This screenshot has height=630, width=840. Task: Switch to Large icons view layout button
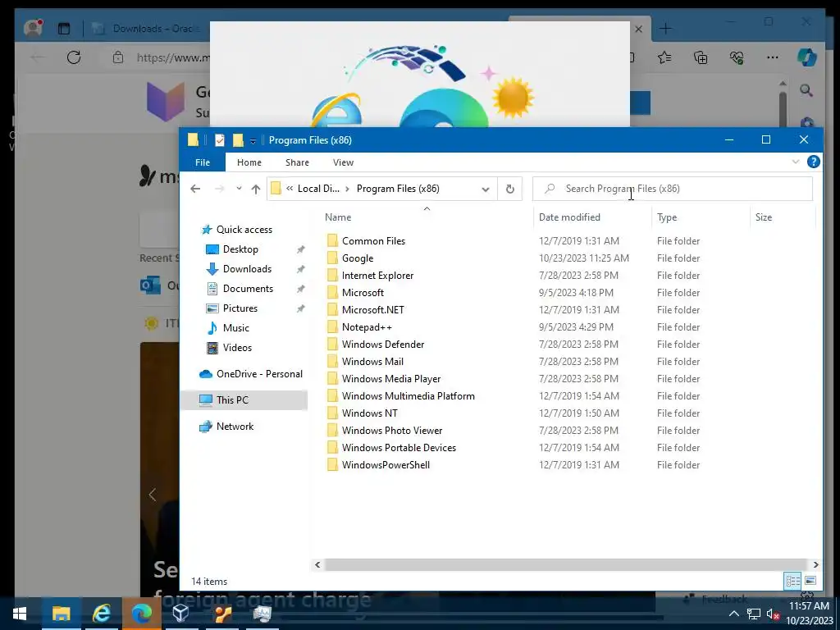(810, 581)
